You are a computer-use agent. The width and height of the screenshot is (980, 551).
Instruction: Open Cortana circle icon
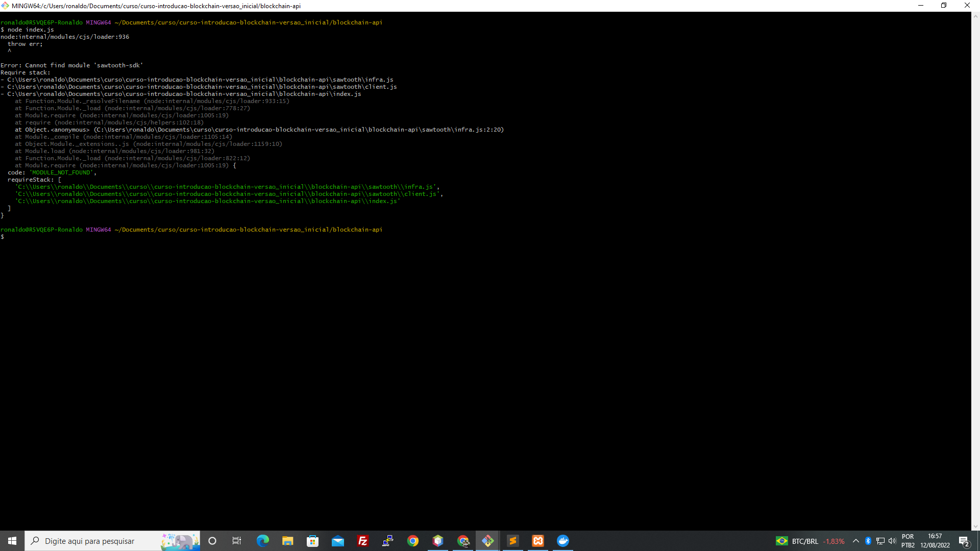pos(212,541)
